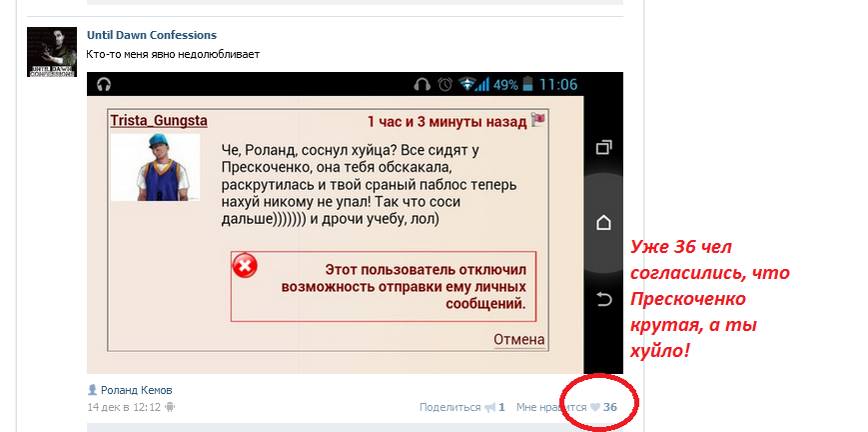
Task: Open the post date 14 дек в 12:12
Action: (124, 408)
